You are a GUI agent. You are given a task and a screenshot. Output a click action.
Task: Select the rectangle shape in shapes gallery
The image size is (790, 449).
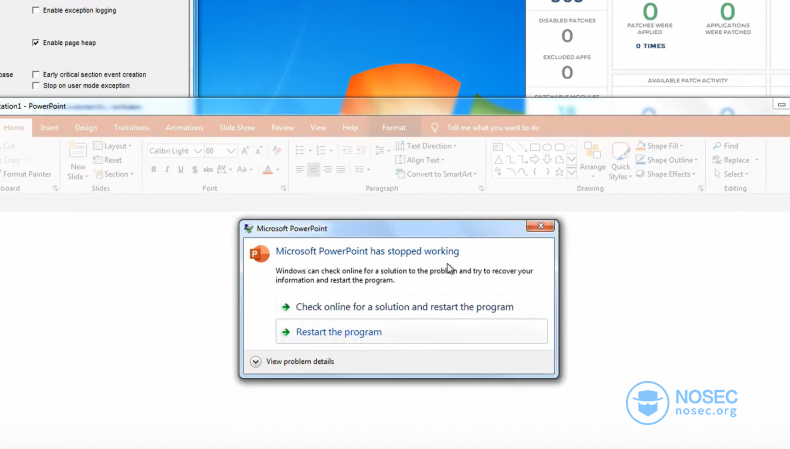[535, 147]
